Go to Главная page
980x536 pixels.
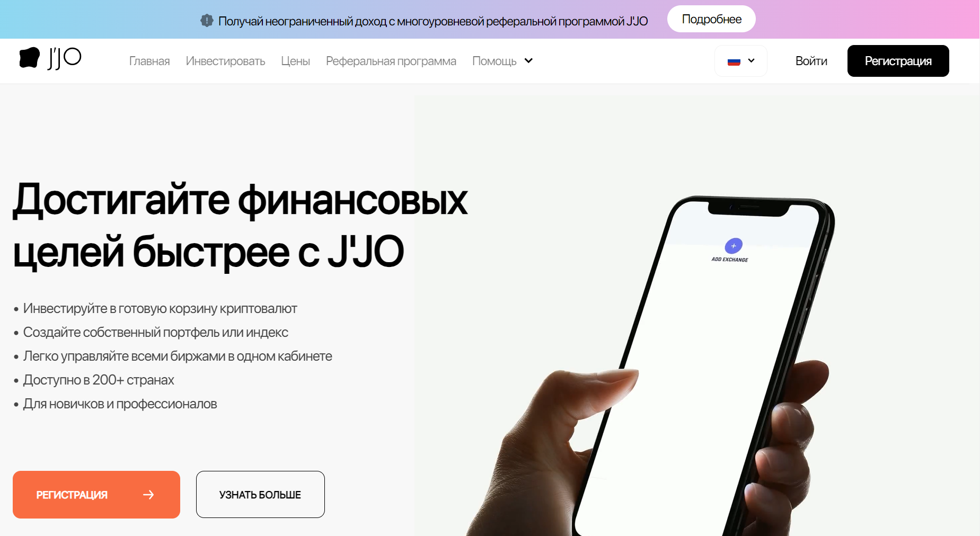149,61
